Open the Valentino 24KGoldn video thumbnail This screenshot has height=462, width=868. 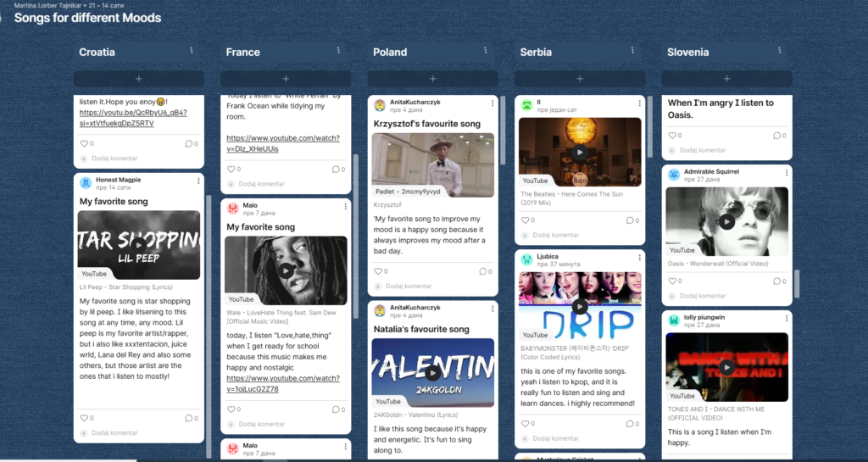(x=433, y=373)
